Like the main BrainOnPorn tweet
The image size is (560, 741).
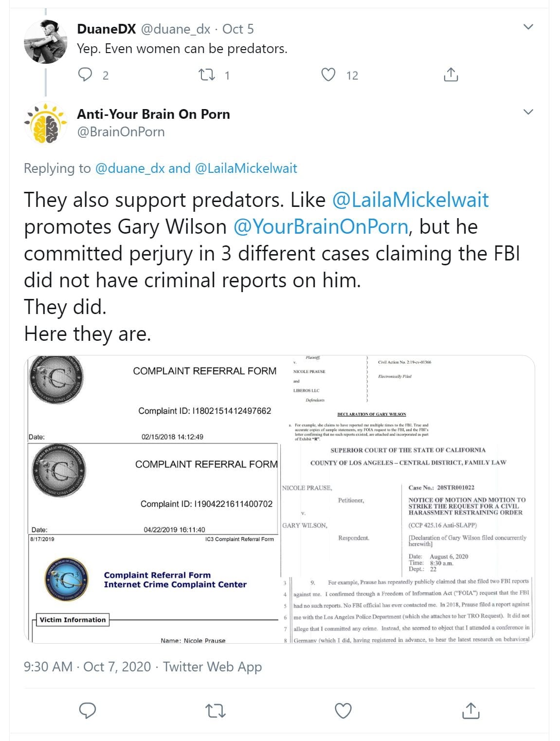click(343, 711)
